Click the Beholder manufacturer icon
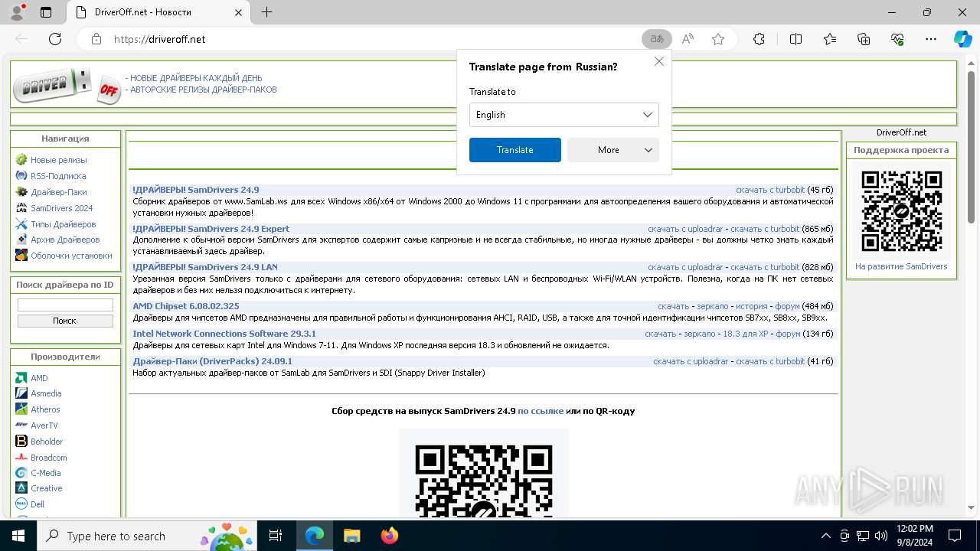Image resolution: width=980 pixels, height=551 pixels. pyautogui.click(x=21, y=442)
